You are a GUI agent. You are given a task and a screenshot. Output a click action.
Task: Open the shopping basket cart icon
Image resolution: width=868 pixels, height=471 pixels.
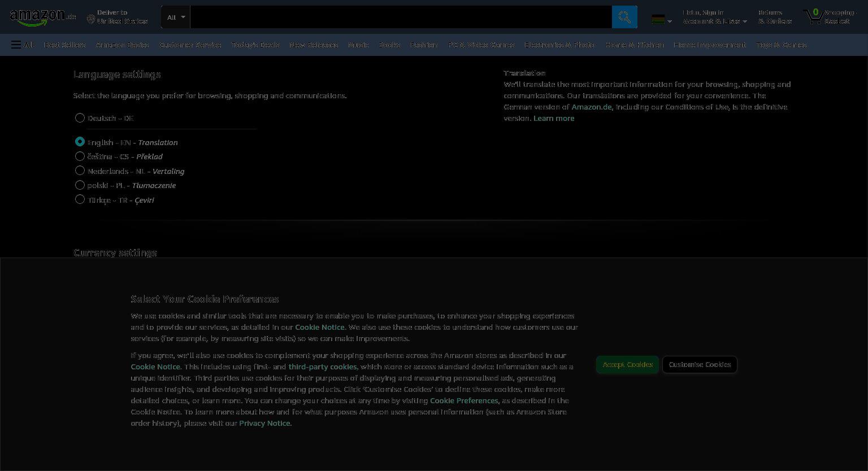(x=830, y=17)
